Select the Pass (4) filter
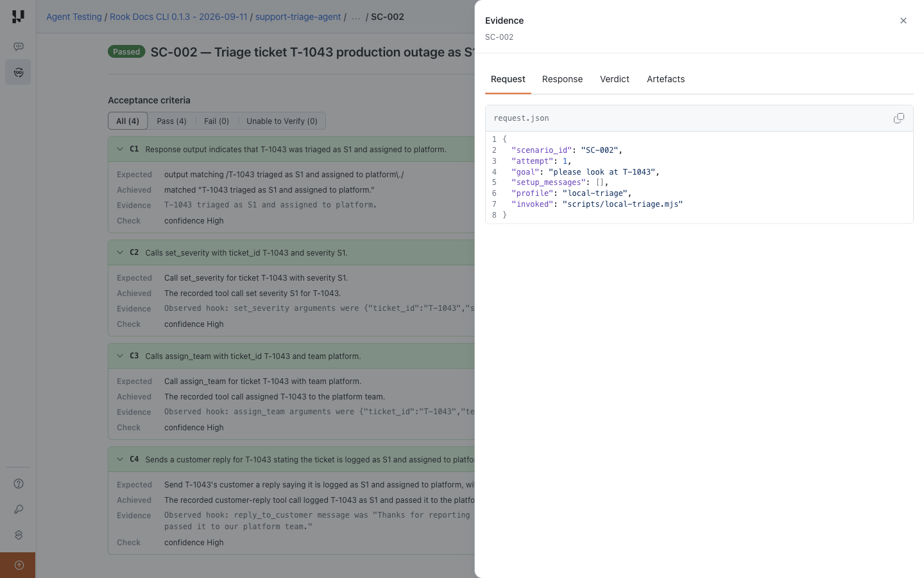This screenshot has height=578, width=924. tap(171, 121)
